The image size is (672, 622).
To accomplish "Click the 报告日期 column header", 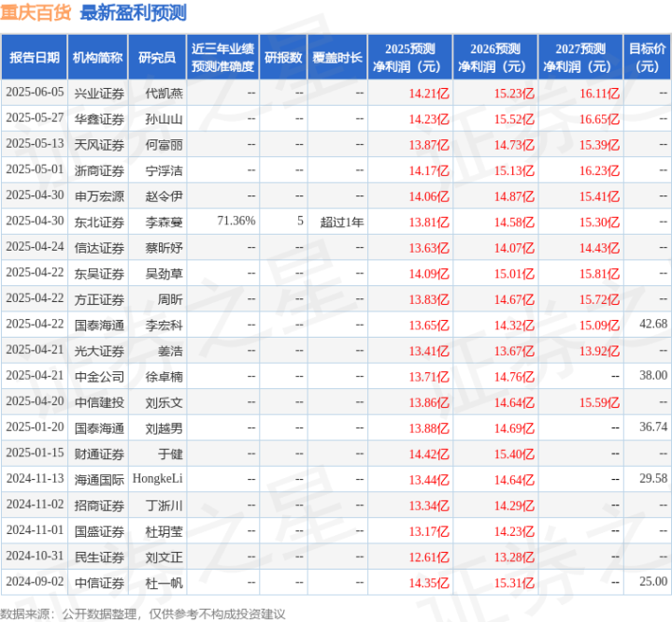I will [34, 57].
